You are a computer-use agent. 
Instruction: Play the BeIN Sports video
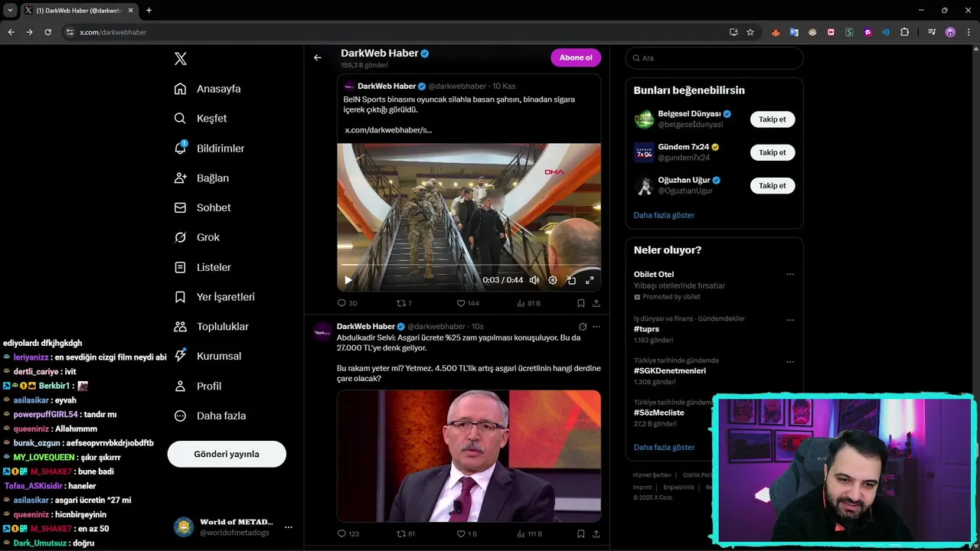(x=348, y=280)
